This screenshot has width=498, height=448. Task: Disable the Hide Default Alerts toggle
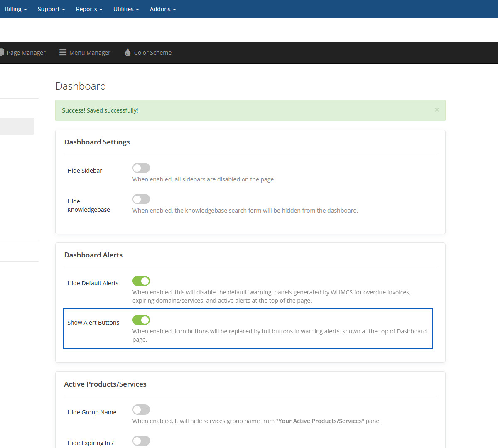141,281
